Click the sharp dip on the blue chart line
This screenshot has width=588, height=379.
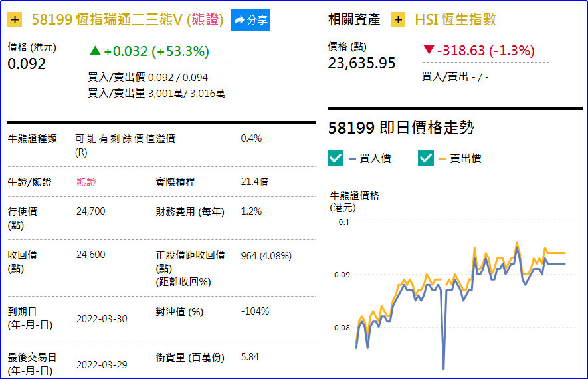pos(443,367)
